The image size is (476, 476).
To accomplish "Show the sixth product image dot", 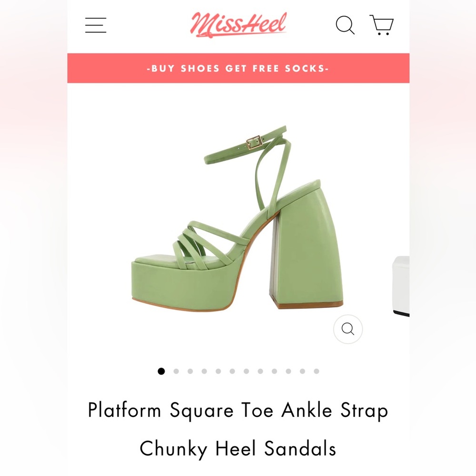I will point(233,371).
